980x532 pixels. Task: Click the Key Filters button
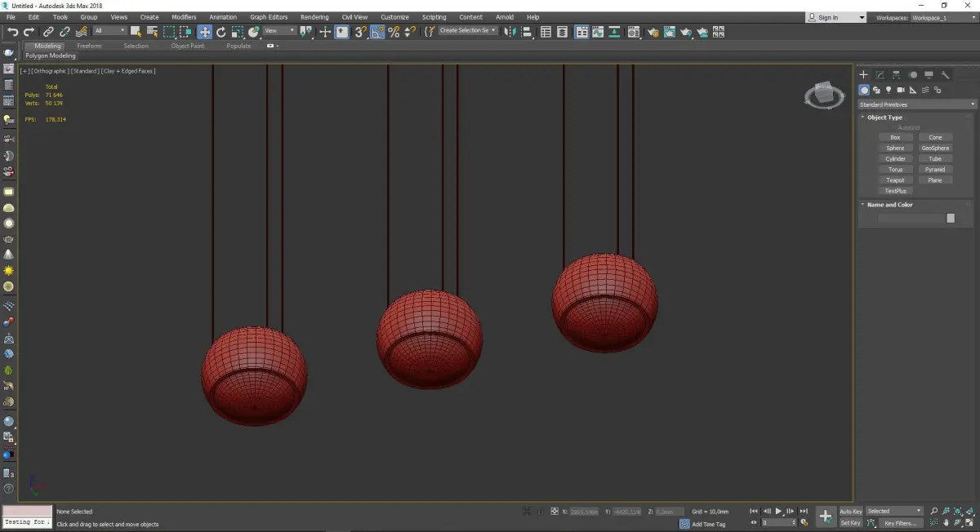pyautogui.click(x=899, y=523)
